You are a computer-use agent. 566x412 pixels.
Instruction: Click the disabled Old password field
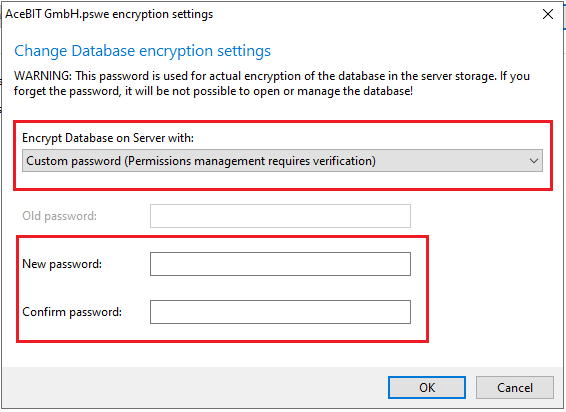280,216
